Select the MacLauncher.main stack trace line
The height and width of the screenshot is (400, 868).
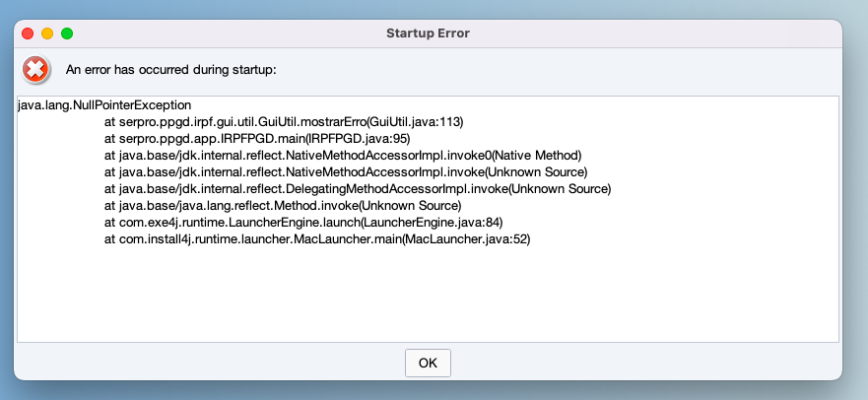click(317, 239)
